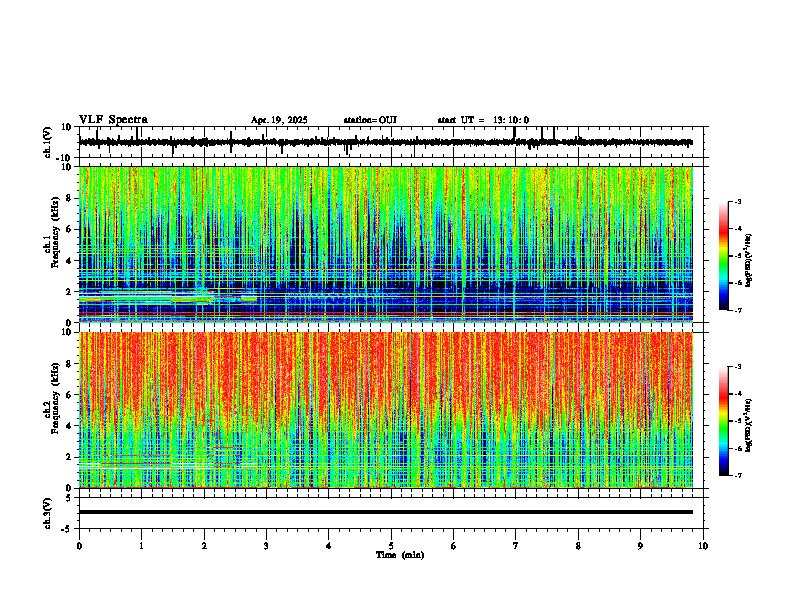The width and height of the screenshot is (792, 612).
Task: Select the ch.1 color scale bar
Action: click(x=724, y=256)
